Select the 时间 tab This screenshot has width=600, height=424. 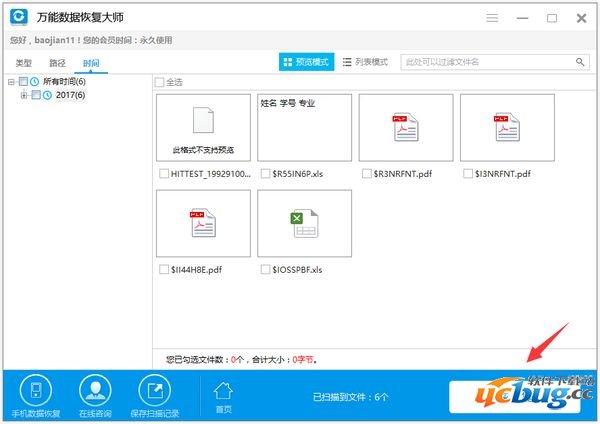[91, 63]
